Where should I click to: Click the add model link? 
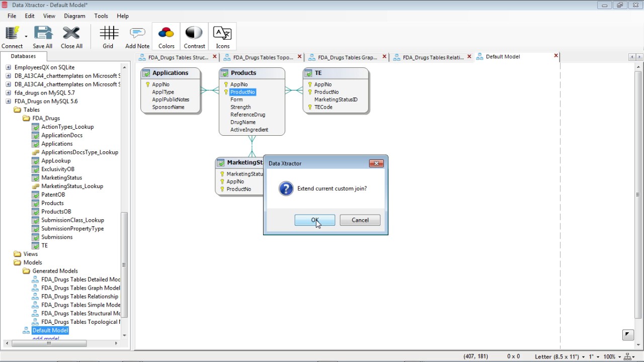click(46, 339)
